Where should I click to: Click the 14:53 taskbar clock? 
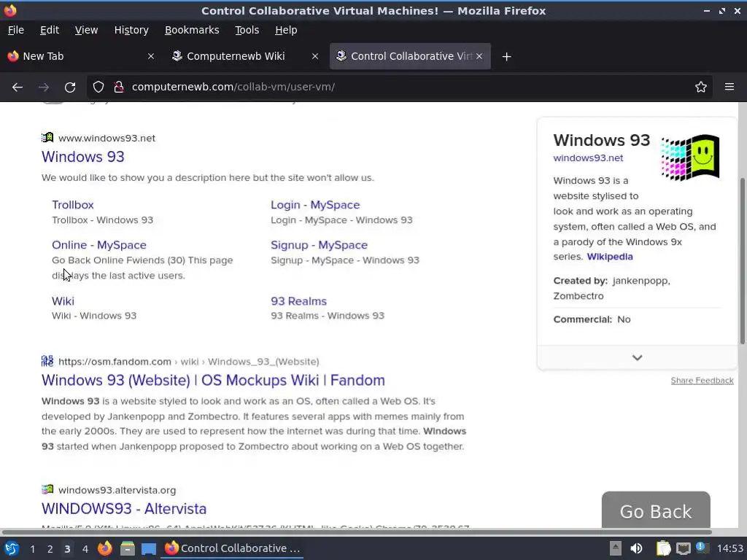tap(729, 548)
